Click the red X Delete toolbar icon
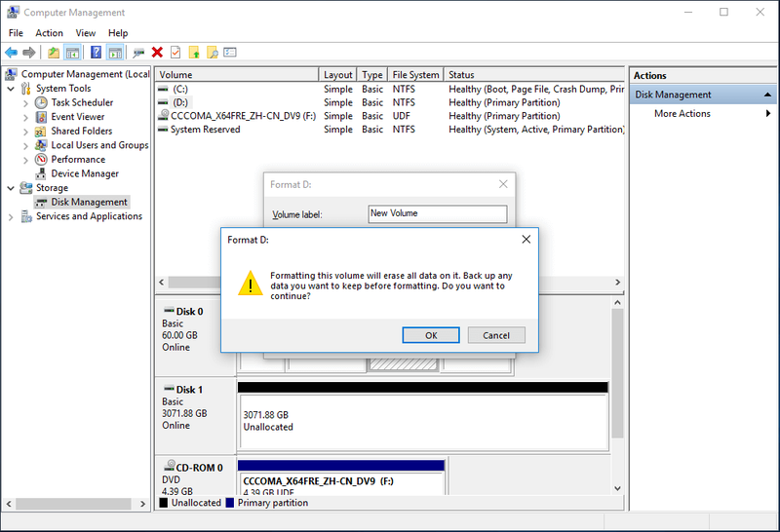780x532 pixels. tap(157, 53)
